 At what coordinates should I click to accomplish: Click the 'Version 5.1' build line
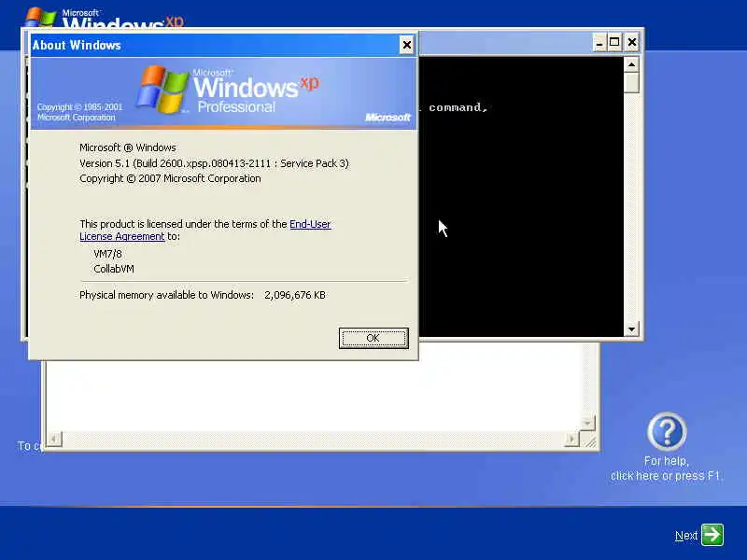pyautogui.click(x=214, y=163)
